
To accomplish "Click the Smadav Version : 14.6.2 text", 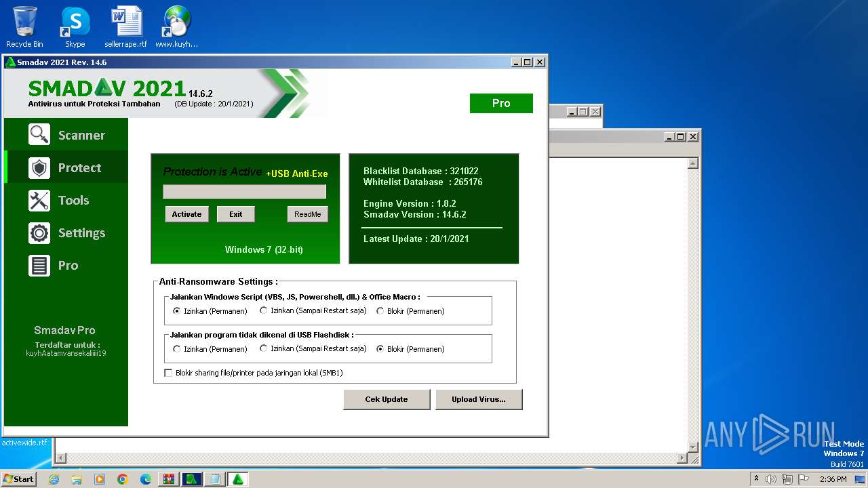I will tap(414, 214).
